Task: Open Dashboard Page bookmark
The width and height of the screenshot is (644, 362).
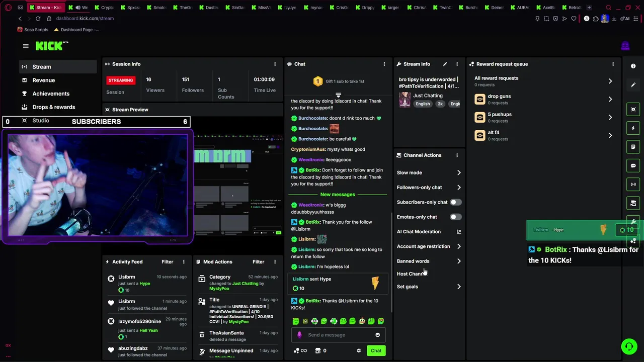Action: (x=76, y=30)
